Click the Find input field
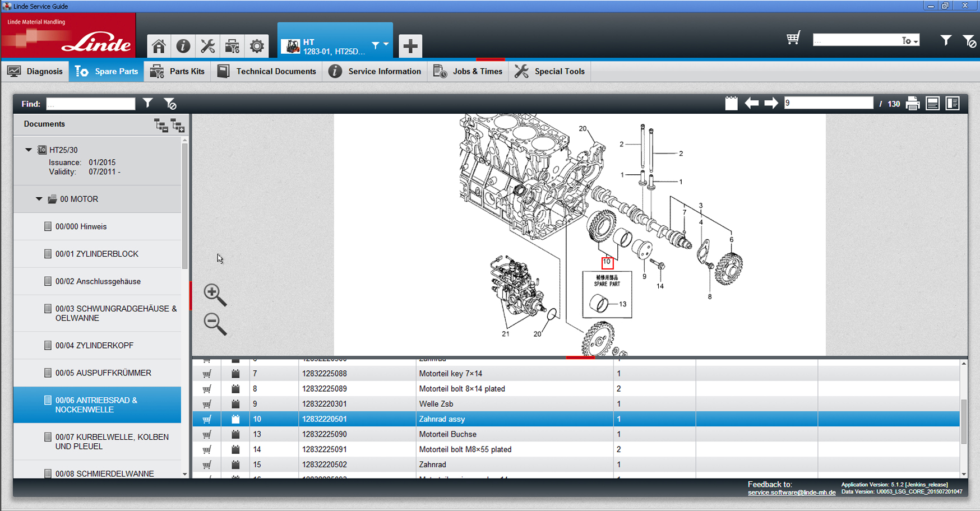The image size is (980, 511). pos(90,104)
